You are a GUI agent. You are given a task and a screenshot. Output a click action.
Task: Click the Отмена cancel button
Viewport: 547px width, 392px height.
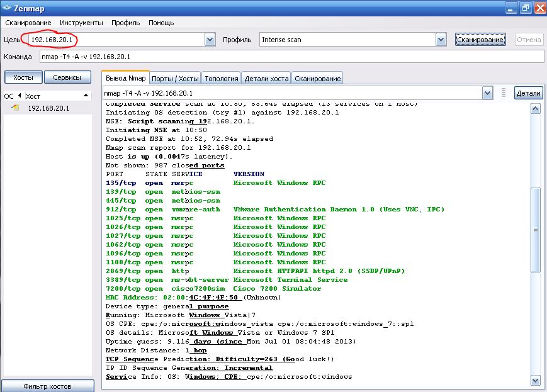tap(529, 40)
